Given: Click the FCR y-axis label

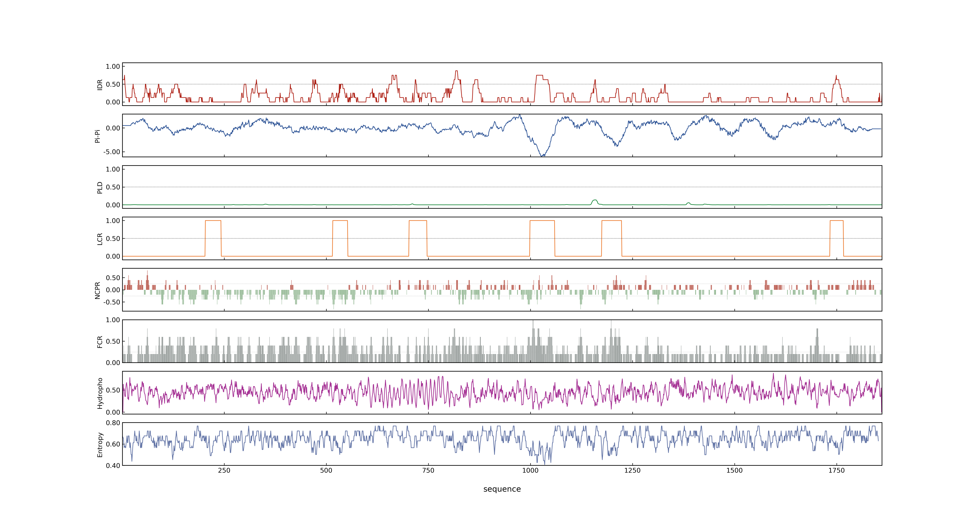Looking at the screenshot, I should coord(100,341).
